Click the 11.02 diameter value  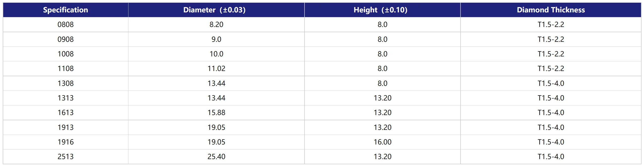(x=216, y=69)
